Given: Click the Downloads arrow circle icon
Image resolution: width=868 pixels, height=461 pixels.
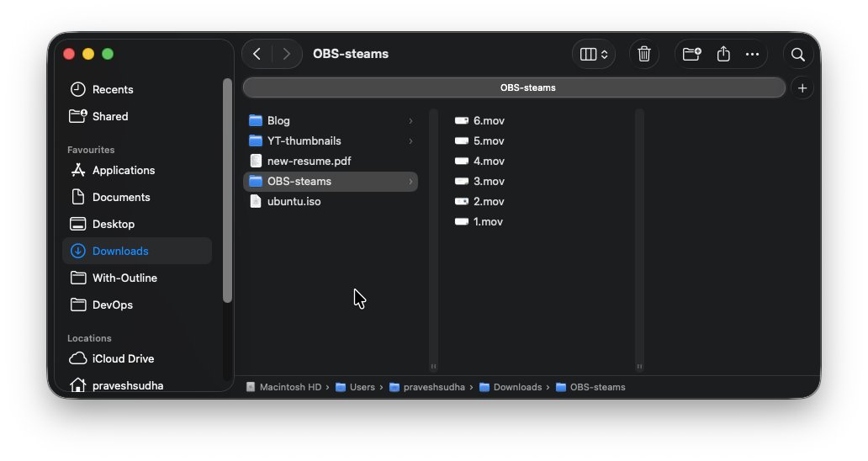Looking at the screenshot, I should click(78, 251).
